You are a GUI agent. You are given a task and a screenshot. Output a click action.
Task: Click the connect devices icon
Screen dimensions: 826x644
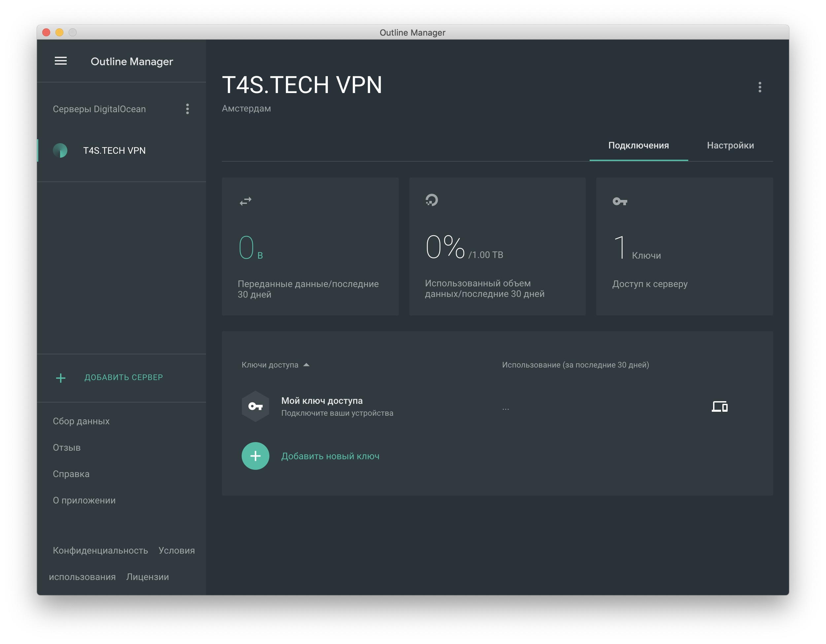[719, 407]
